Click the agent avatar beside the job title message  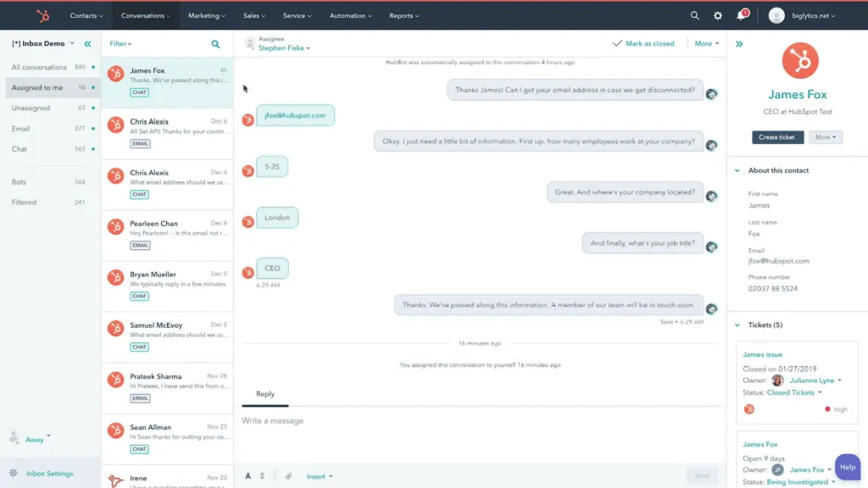pyautogui.click(x=711, y=247)
